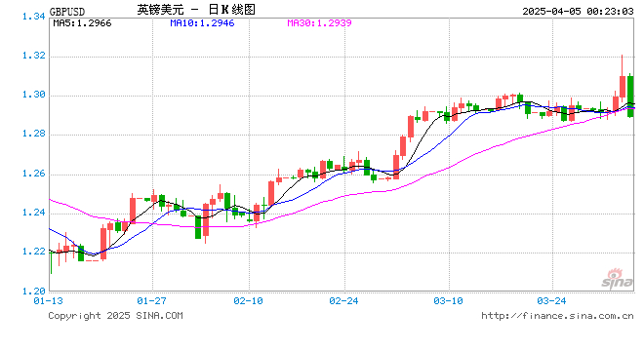Select the 03-24 date axis marker
This screenshot has height=351, width=644.
coord(551,301)
